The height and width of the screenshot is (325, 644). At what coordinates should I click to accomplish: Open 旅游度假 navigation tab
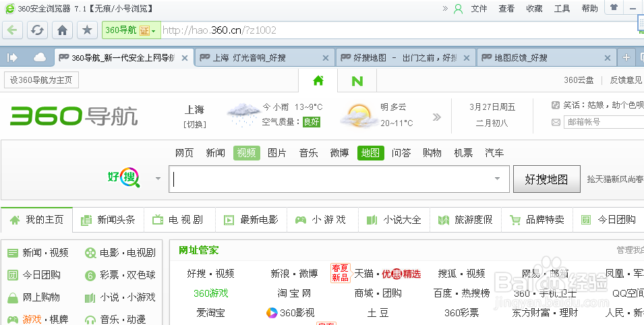coord(466,220)
